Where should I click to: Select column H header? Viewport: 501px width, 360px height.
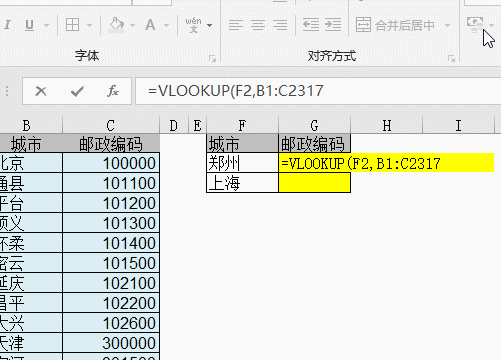point(387,126)
